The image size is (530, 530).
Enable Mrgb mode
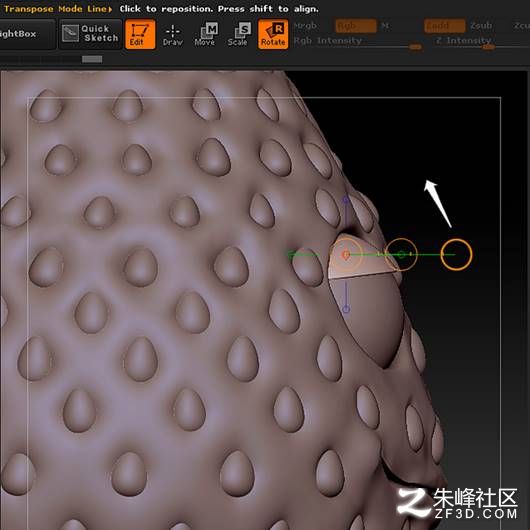point(306,26)
